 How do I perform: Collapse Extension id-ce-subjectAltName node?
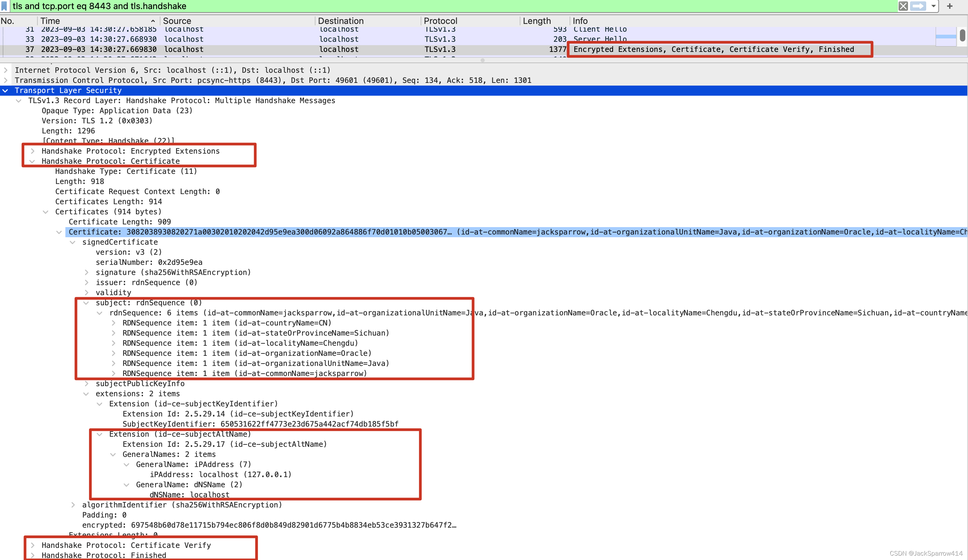pyautogui.click(x=100, y=434)
